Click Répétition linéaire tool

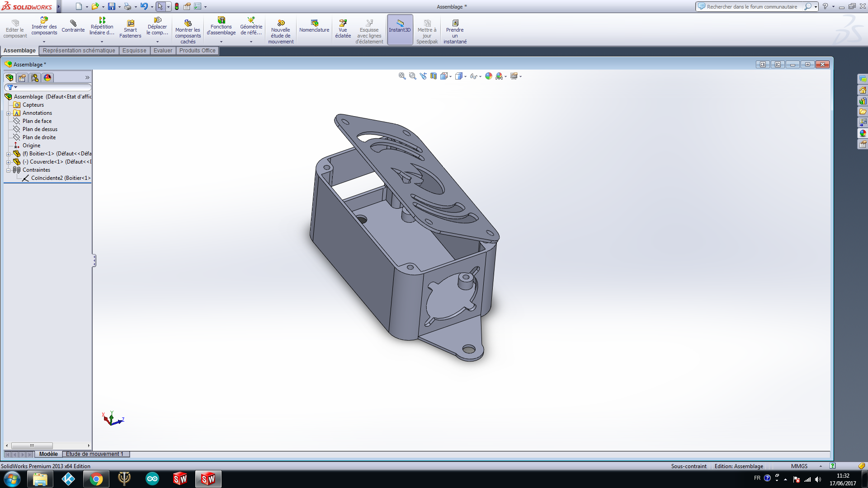point(102,26)
